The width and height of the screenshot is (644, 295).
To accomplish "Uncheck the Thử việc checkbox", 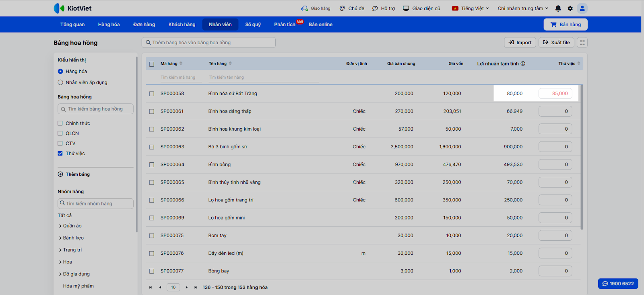I will [60, 154].
